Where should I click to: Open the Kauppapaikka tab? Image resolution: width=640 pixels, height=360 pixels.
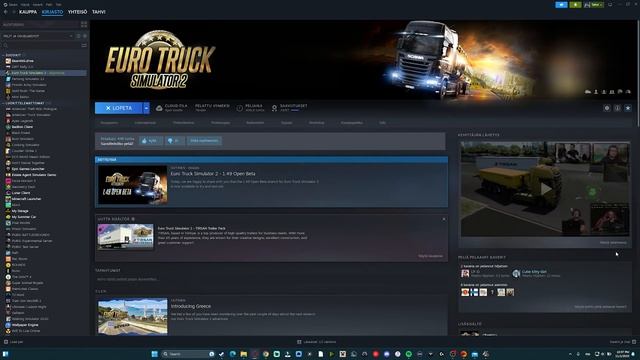pyautogui.click(x=351, y=122)
